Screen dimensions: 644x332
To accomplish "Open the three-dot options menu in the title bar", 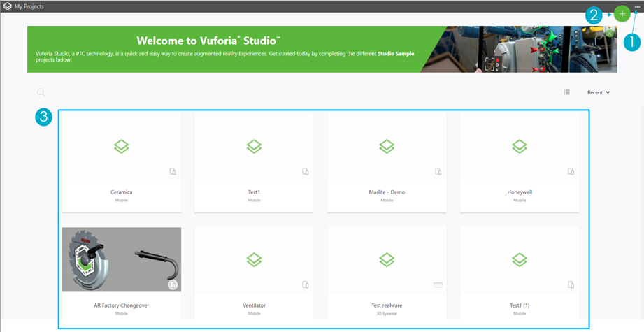I will [636, 6].
